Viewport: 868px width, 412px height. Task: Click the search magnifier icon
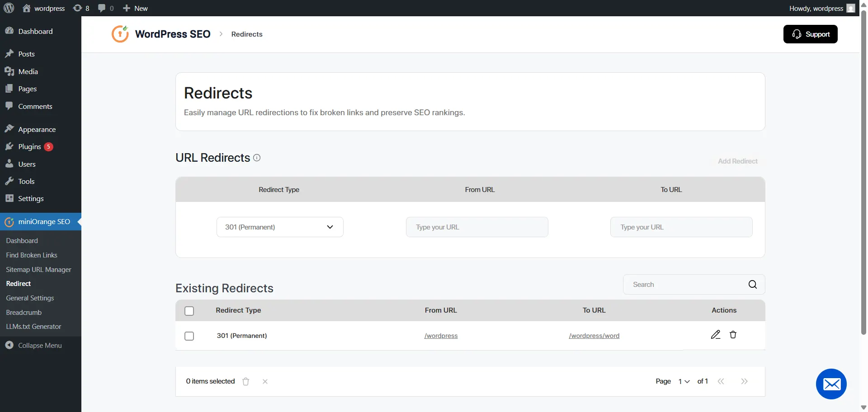pyautogui.click(x=753, y=285)
